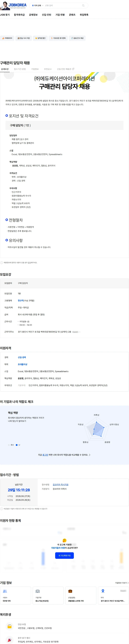Screen dimensions: 129x644
Task: Switch to the 추천공고 tab
Action: coord(48,69)
